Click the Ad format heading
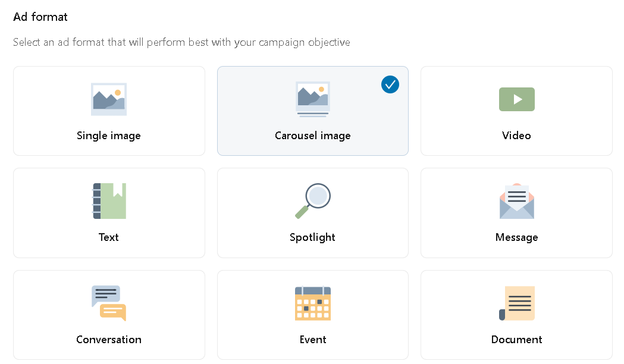Screen dimensions: 624x364 40,17
